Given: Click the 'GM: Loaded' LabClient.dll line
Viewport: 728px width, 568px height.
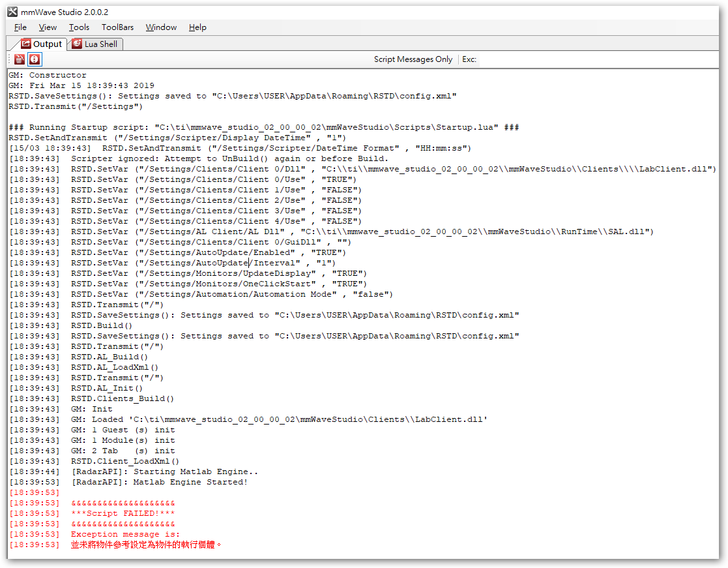Looking at the screenshot, I should [248, 419].
